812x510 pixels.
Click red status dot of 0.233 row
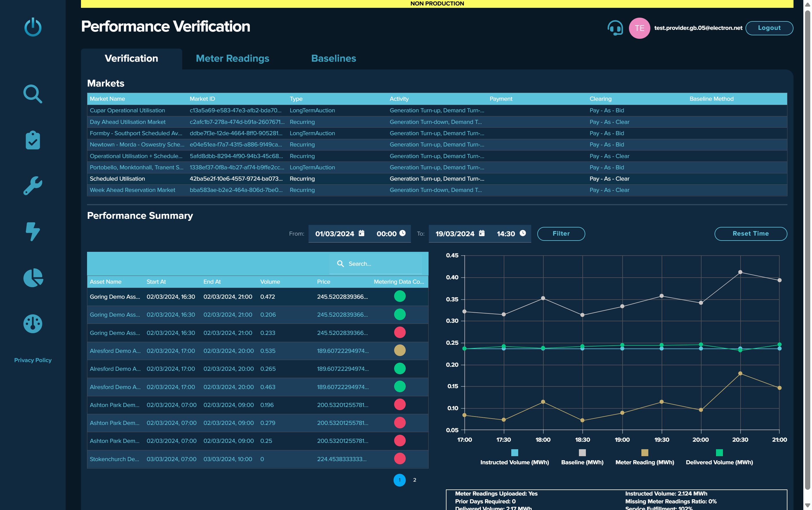400,332
